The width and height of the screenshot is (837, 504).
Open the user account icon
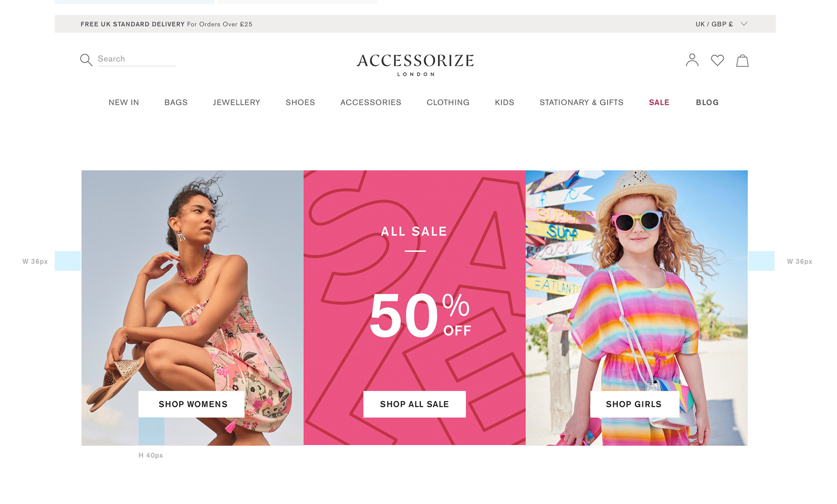click(692, 60)
